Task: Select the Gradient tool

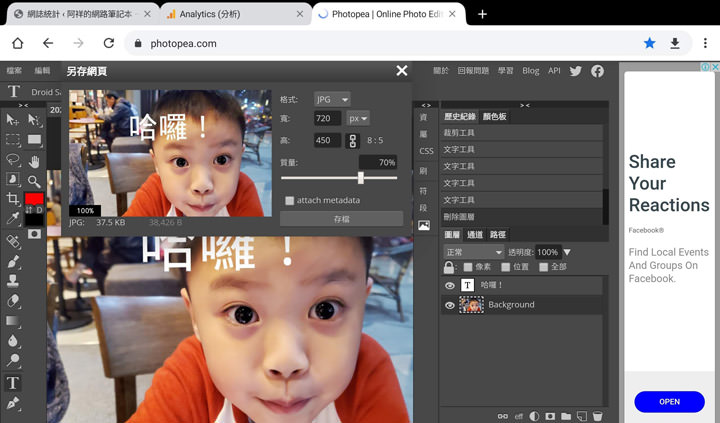Action: point(12,321)
